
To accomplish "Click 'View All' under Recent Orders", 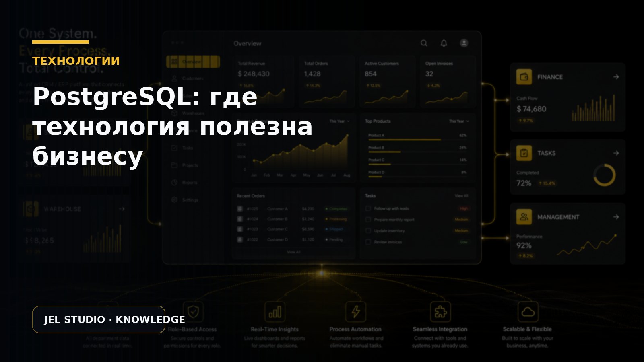I will click(x=293, y=252).
